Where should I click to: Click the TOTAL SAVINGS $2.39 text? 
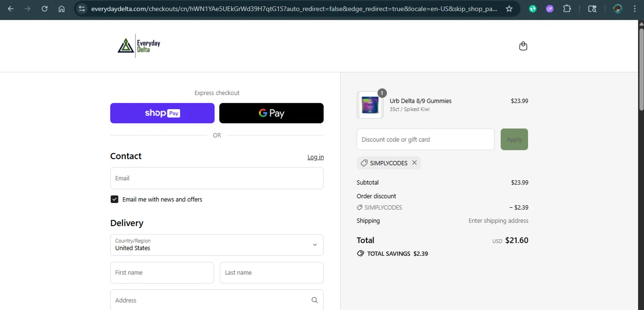[x=398, y=253]
